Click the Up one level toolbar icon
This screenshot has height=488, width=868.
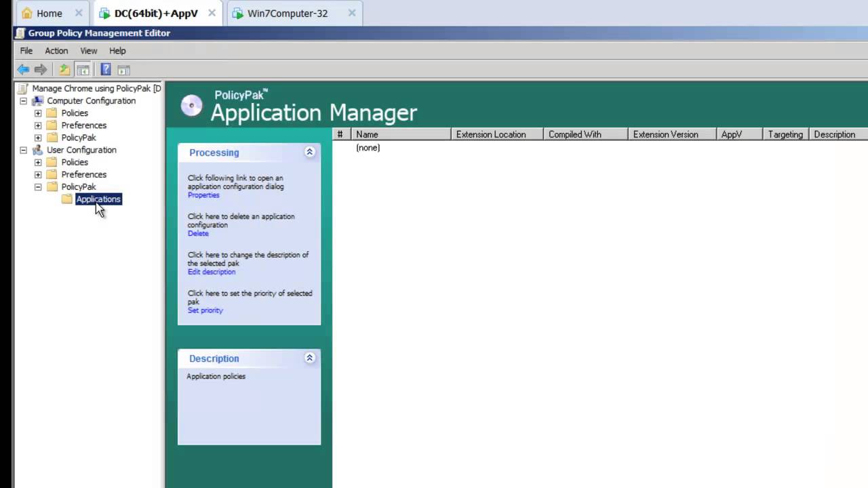point(64,69)
